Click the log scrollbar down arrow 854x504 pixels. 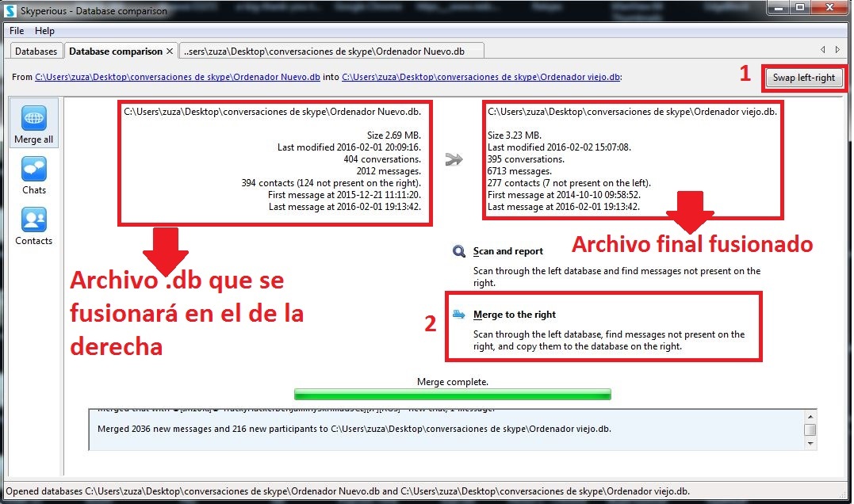click(810, 444)
